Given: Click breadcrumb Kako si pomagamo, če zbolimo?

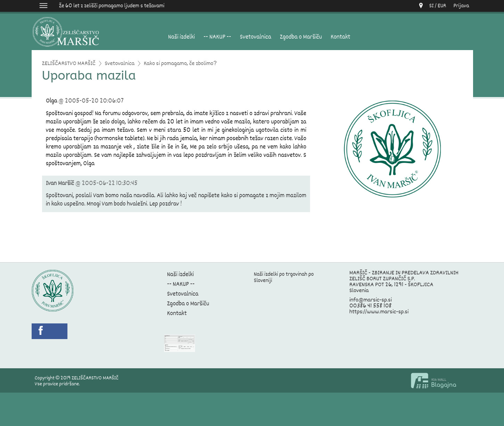Looking at the screenshot, I should (x=180, y=63).
